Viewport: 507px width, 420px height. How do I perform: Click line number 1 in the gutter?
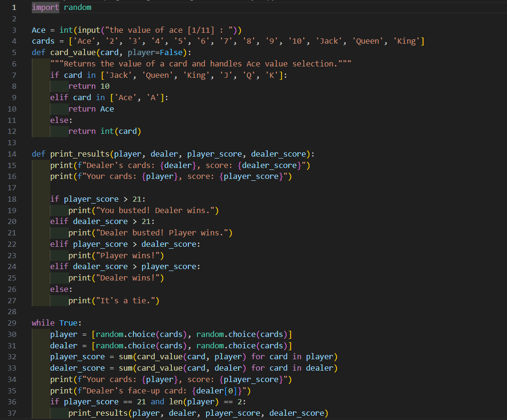14,8
